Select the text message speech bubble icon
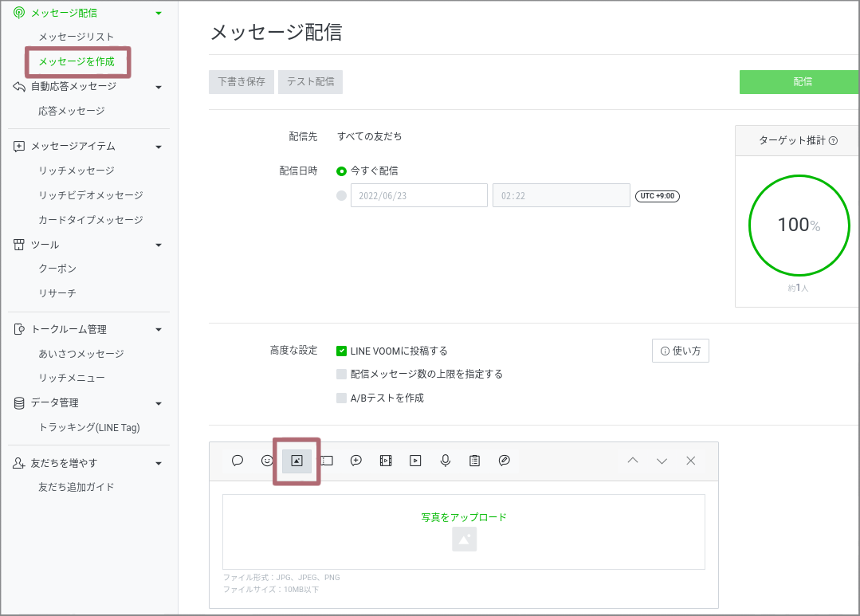The height and width of the screenshot is (616, 860). coord(238,461)
